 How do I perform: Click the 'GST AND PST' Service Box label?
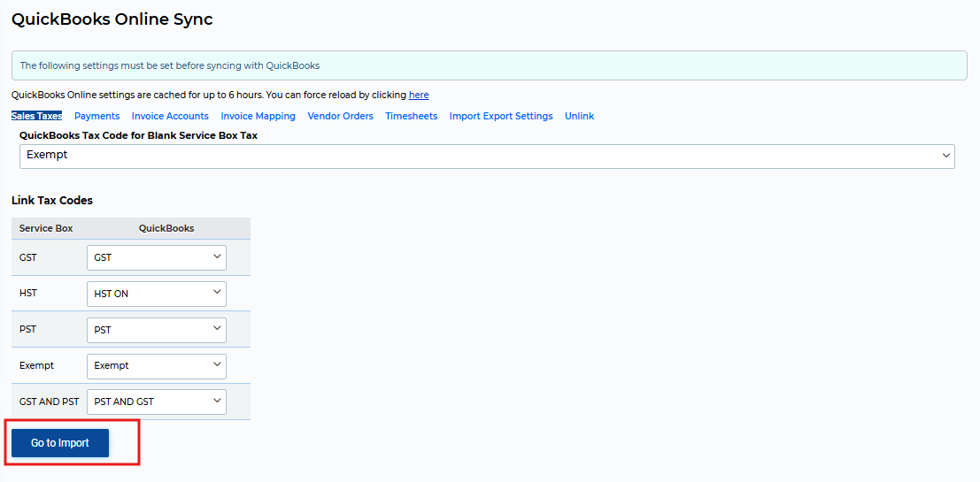pos(50,402)
